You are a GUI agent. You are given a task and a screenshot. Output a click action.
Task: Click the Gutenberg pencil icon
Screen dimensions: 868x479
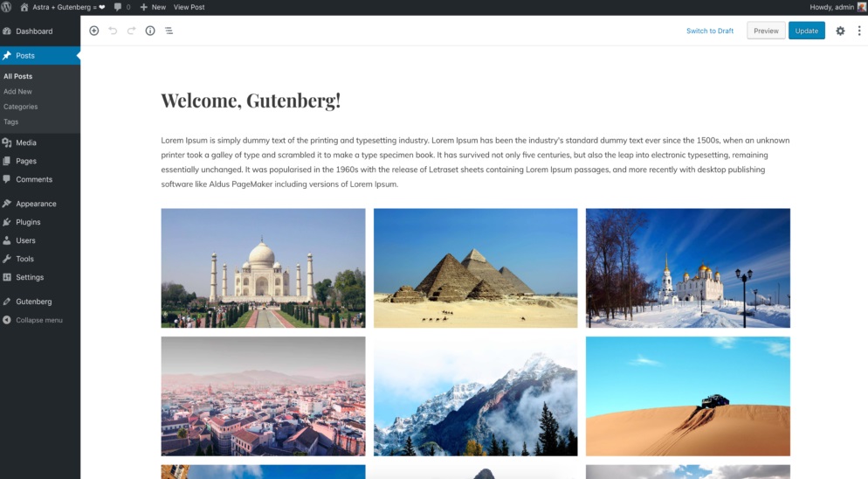pyautogui.click(x=7, y=302)
